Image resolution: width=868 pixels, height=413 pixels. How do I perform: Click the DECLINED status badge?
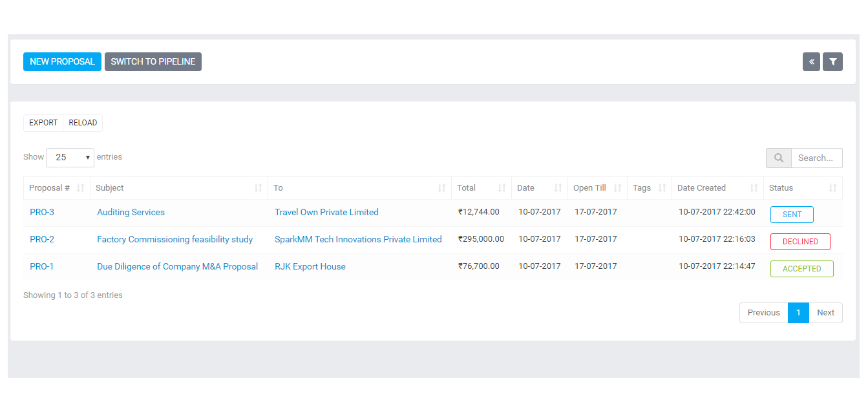800,242
